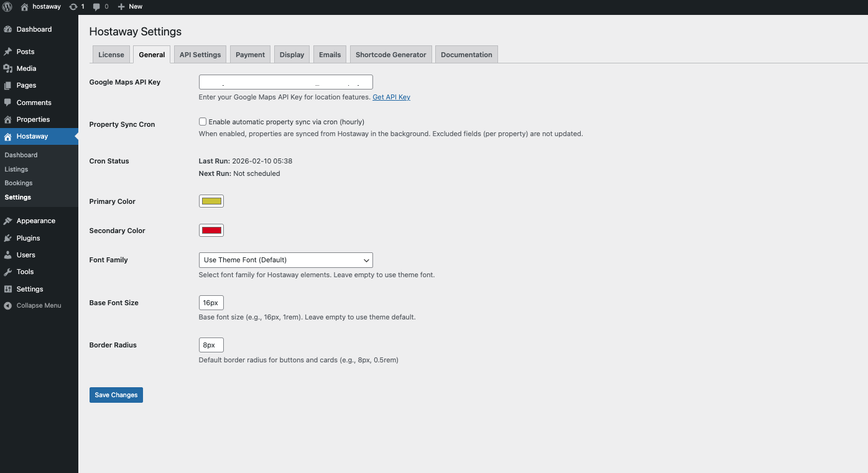
Task: Click the Base Font Size input field
Action: click(x=211, y=303)
